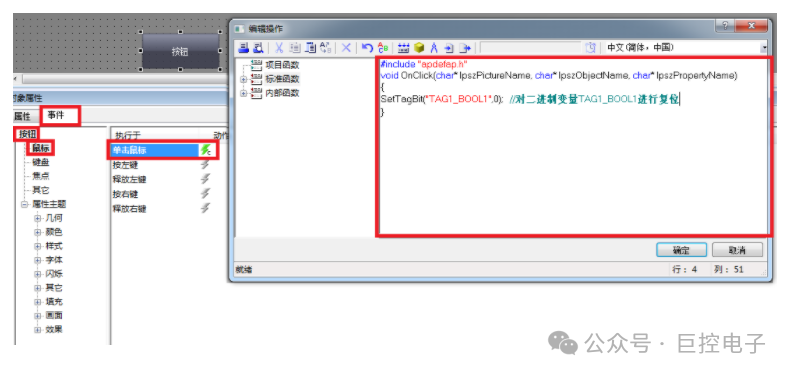This screenshot has height=375, width=791.
Task: Click the ACB compile icon
Action: pos(383,48)
